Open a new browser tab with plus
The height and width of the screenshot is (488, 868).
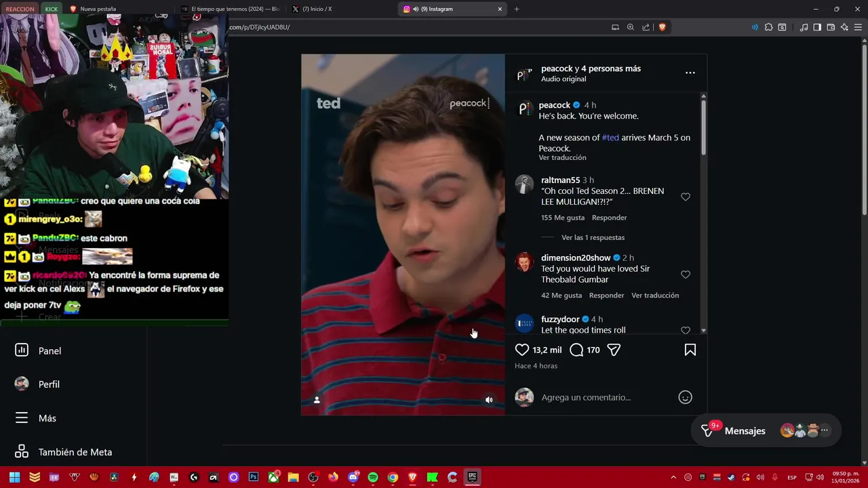tap(517, 9)
